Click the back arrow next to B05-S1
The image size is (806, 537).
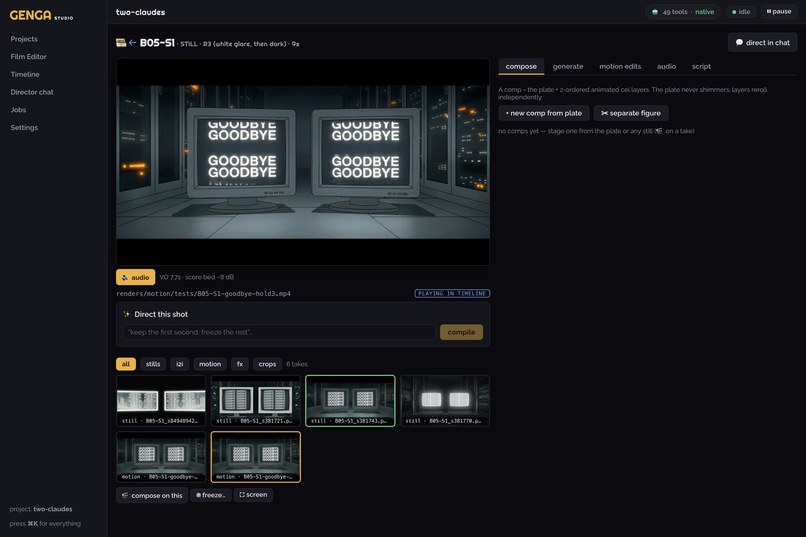tap(132, 43)
